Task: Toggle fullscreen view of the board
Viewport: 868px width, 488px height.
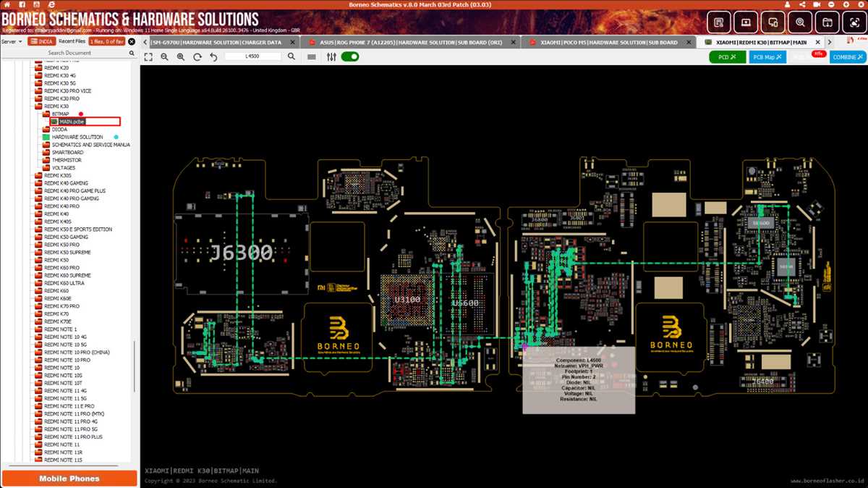Action: coord(148,56)
